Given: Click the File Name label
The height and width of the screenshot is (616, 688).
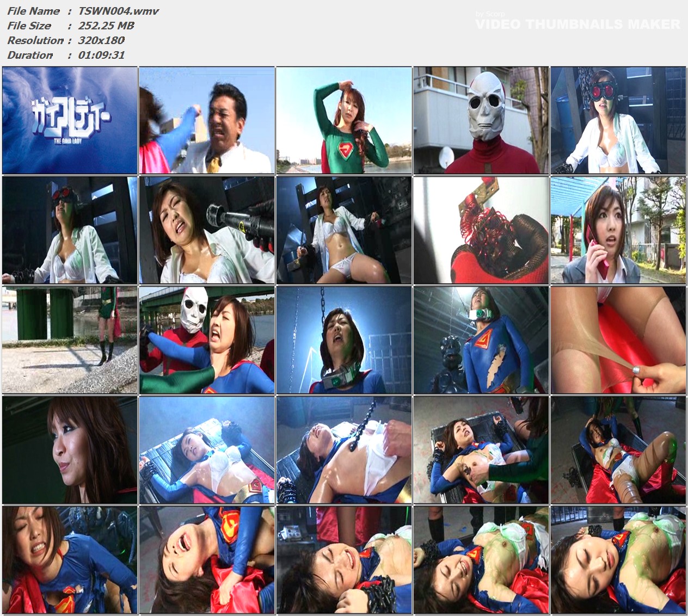Looking at the screenshot, I should (x=33, y=11).
